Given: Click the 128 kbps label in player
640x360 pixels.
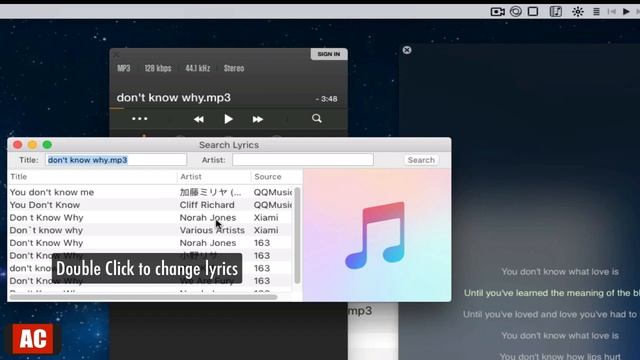Looking at the screenshot, I should point(158,68).
